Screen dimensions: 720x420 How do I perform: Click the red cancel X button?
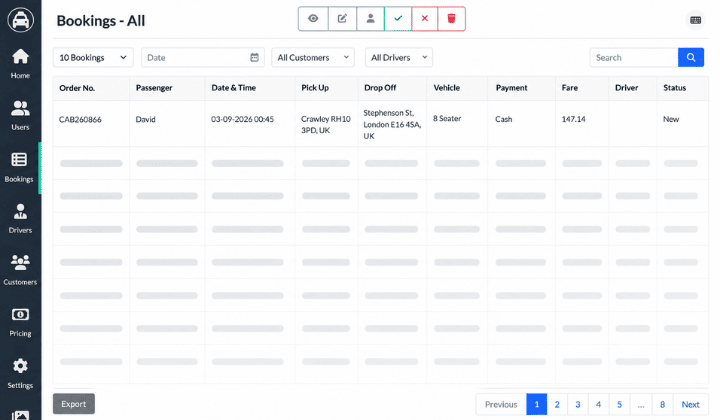pos(425,19)
